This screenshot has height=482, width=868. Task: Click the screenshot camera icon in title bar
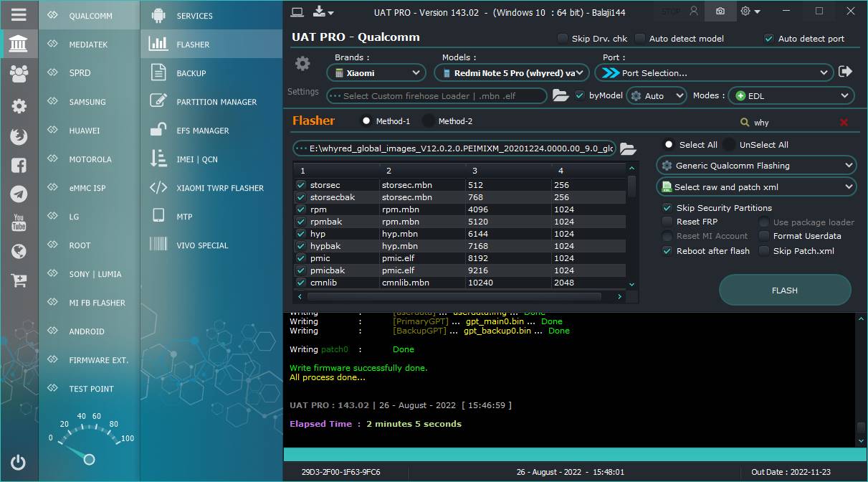[720, 11]
